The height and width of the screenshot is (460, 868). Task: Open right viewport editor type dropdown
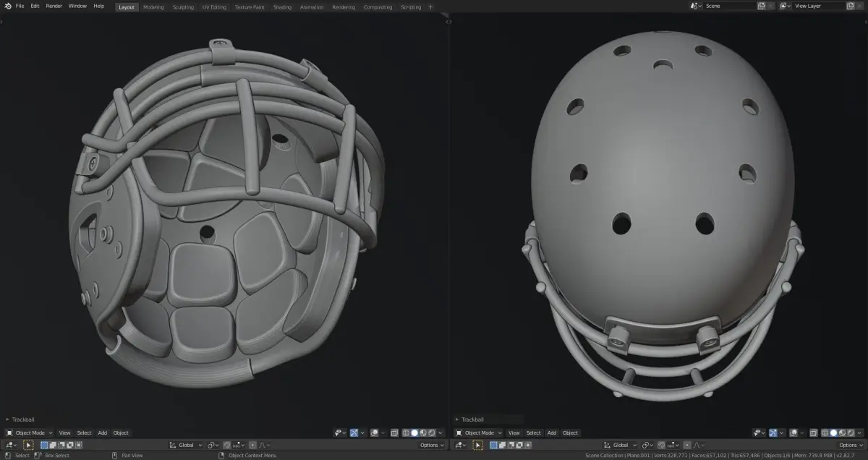point(459,445)
